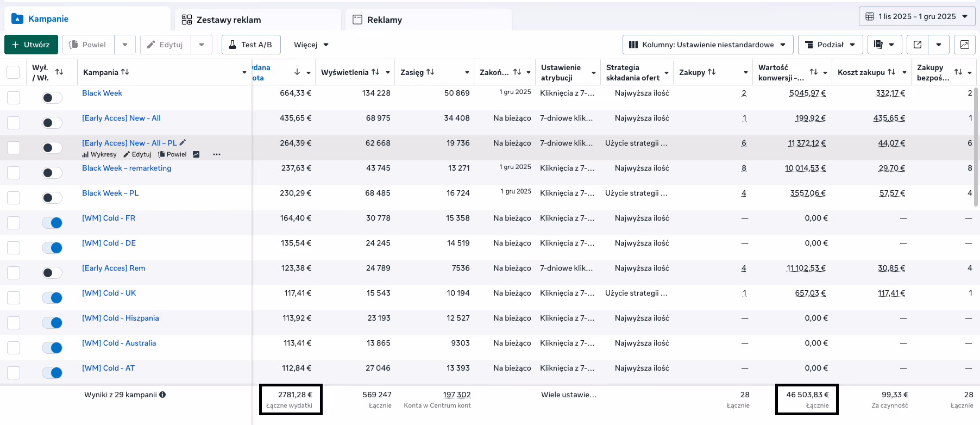Sort by the Koszt zakupu column
This screenshot has width=980, height=425.
click(x=891, y=72)
